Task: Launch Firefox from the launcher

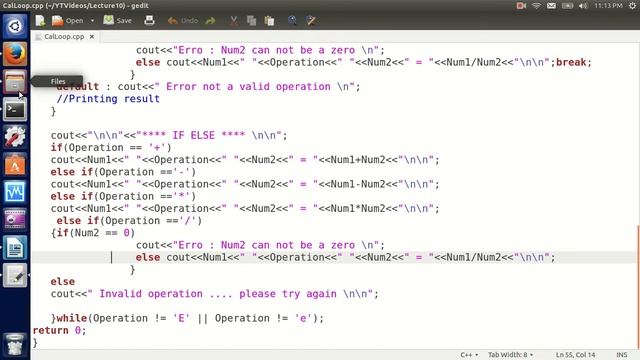Action: [15, 54]
